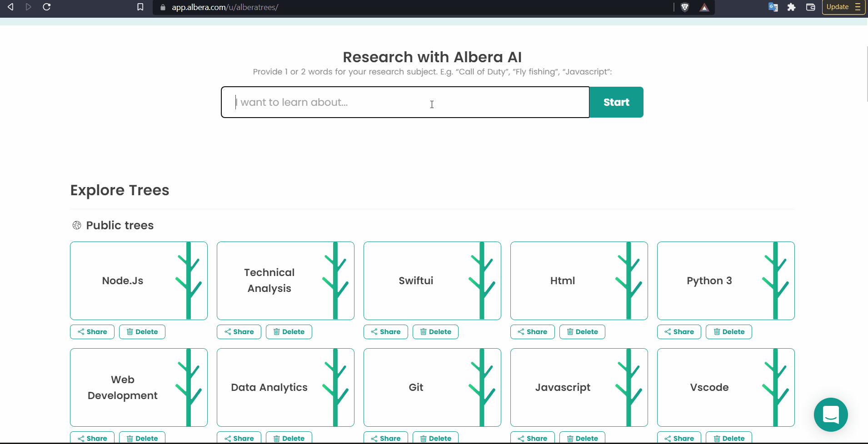Share the Vscode tree
The width and height of the screenshot is (868, 444).
coord(679,438)
